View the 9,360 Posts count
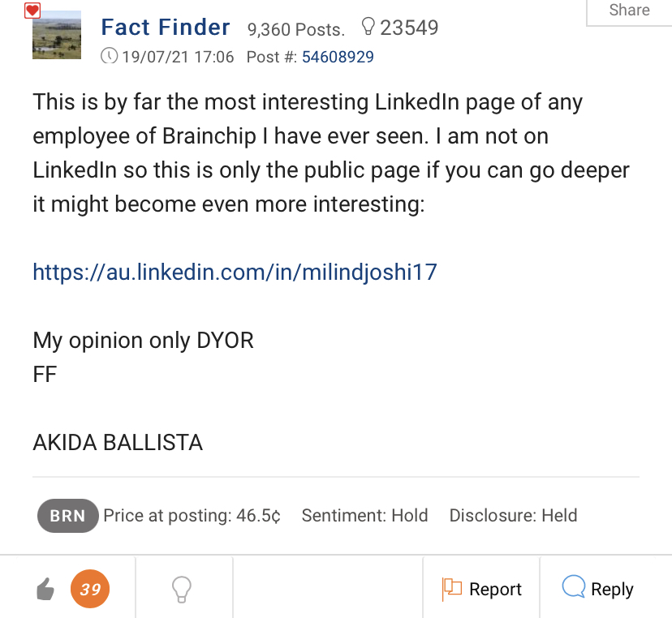 point(295,29)
